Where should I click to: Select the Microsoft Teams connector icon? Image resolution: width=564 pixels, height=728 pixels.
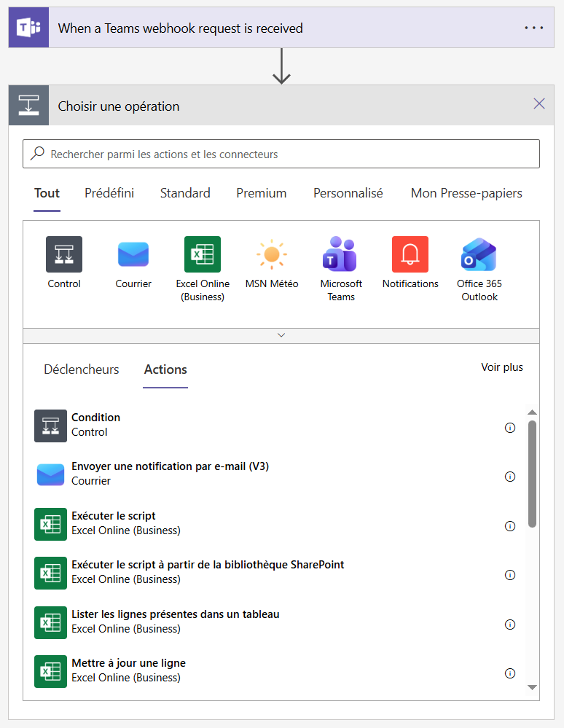click(341, 254)
